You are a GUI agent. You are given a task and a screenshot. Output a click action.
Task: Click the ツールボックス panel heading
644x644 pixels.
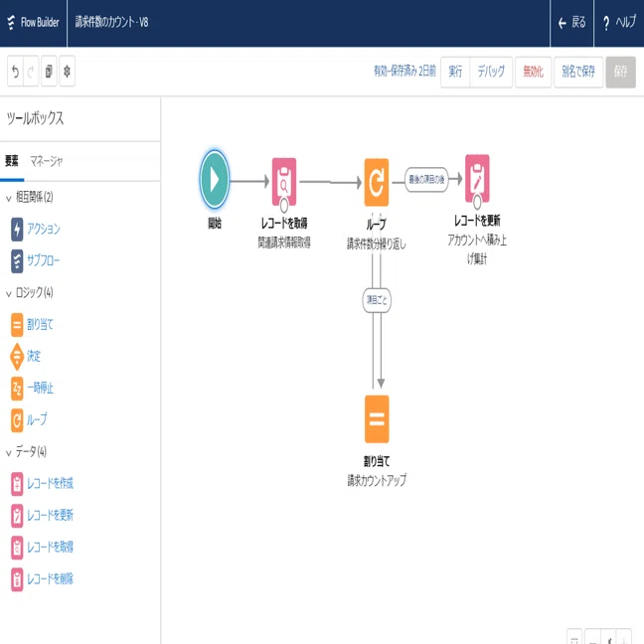pos(36,118)
